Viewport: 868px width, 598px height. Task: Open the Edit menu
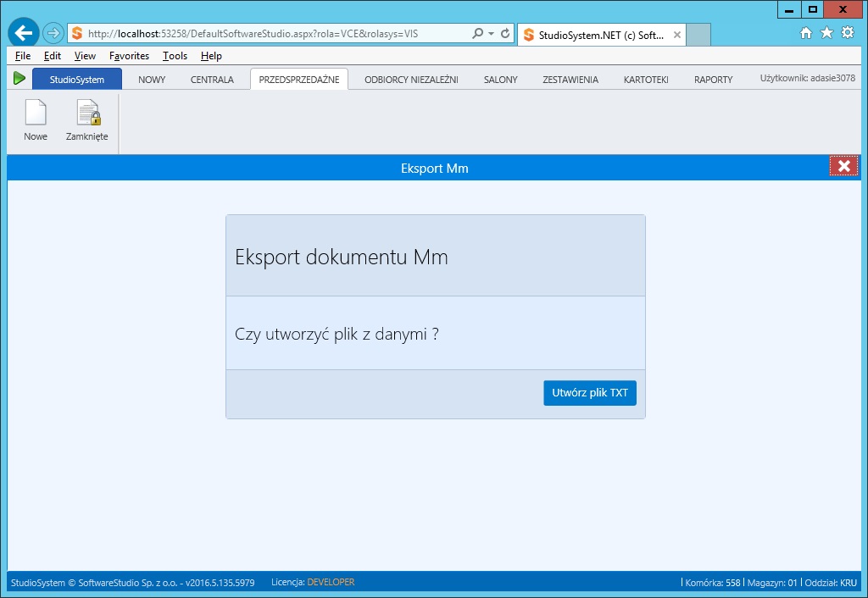52,56
